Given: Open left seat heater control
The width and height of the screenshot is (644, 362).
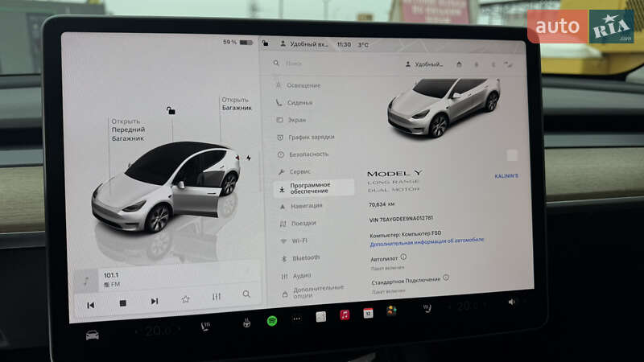Looking at the screenshot, I should click(205, 327).
